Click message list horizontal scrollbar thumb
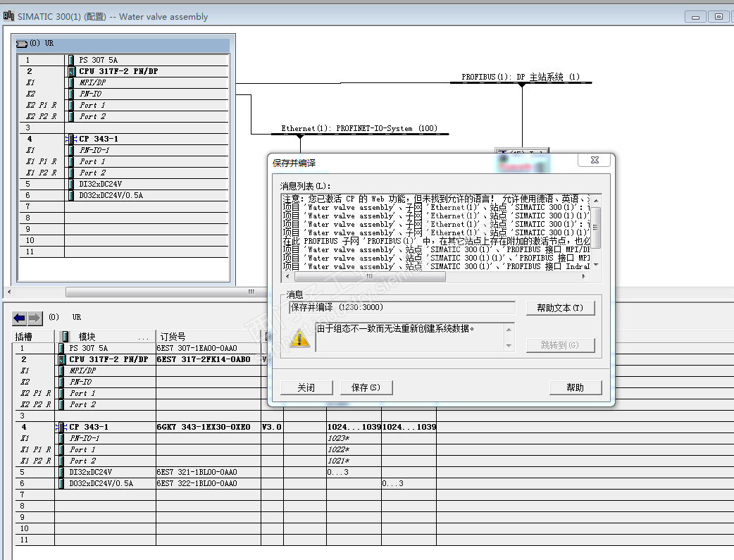 point(370,277)
